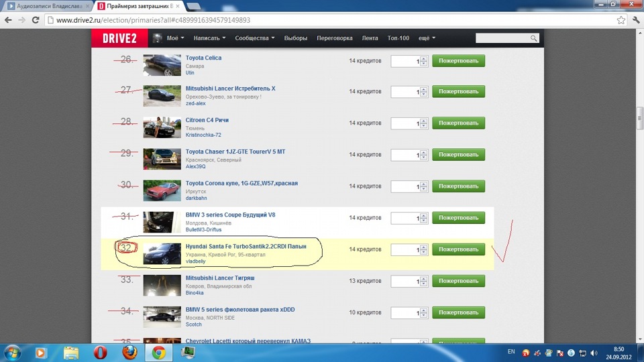644x362 pixels.
Task: Open Windows Start menu
Action: click(x=11, y=353)
